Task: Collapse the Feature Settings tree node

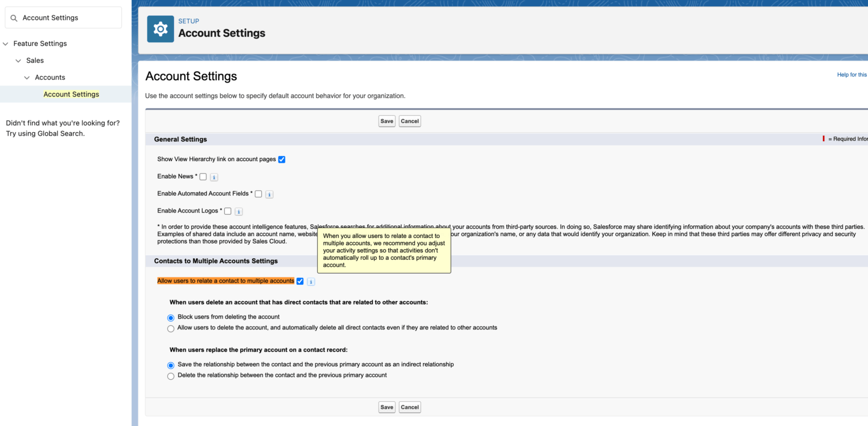Action: pyautogui.click(x=6, y=44)
